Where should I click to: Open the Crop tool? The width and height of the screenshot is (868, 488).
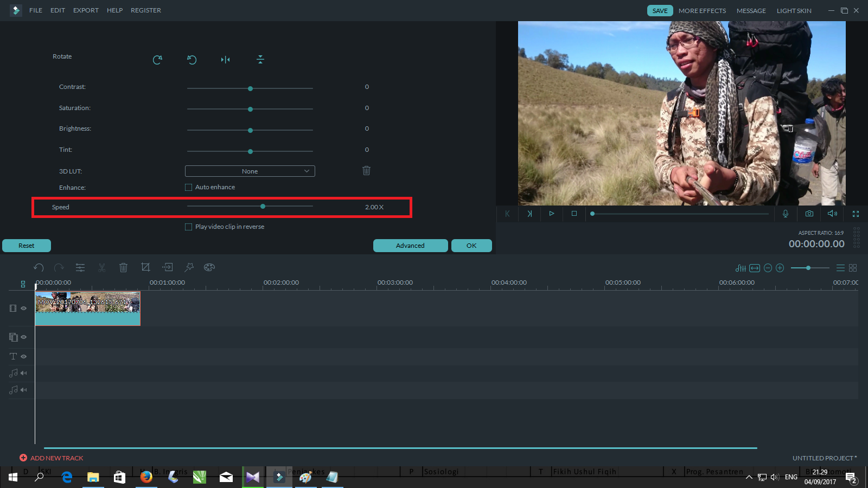[145, 267]
